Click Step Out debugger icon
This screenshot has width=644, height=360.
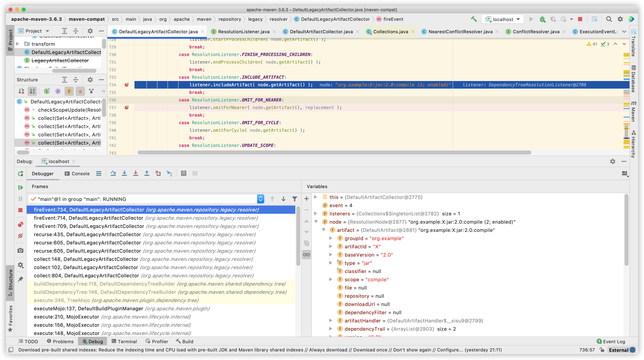[x=147, y=173]
